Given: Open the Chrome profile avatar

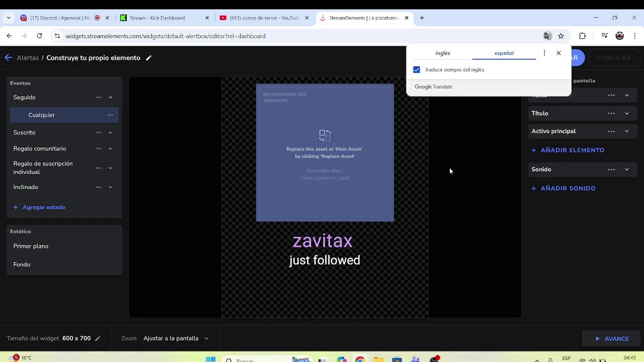Looking at the screenshot, I should click(x=620, y=36).
